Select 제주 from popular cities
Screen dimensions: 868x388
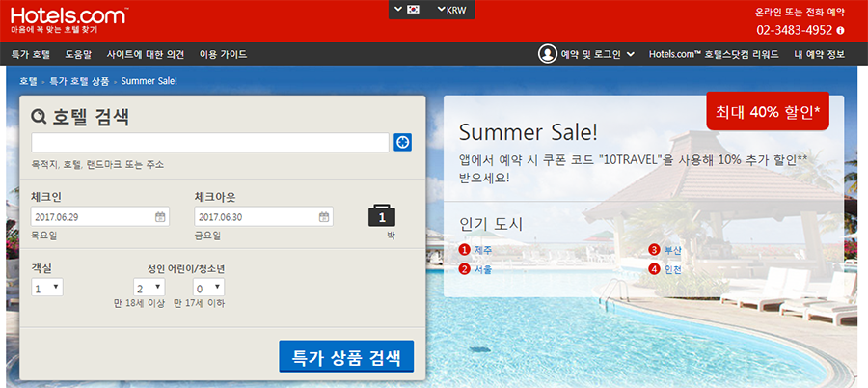[482, 250]
